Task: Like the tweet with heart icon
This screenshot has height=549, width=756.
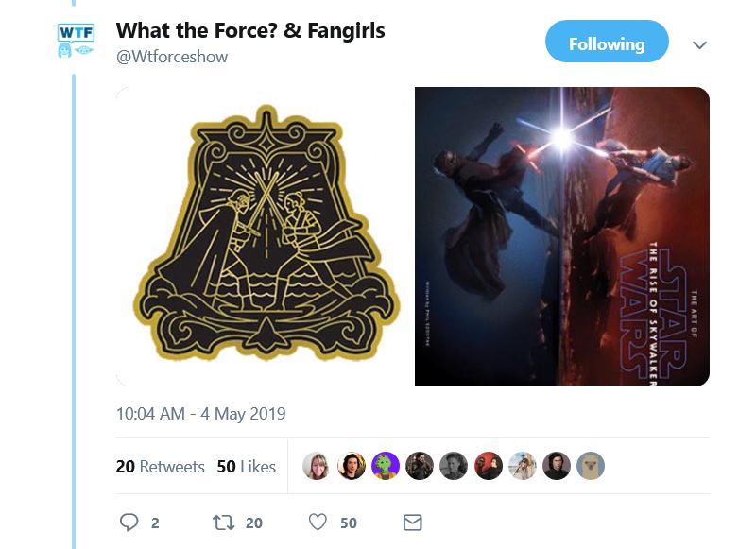Action: pos(318,522)
